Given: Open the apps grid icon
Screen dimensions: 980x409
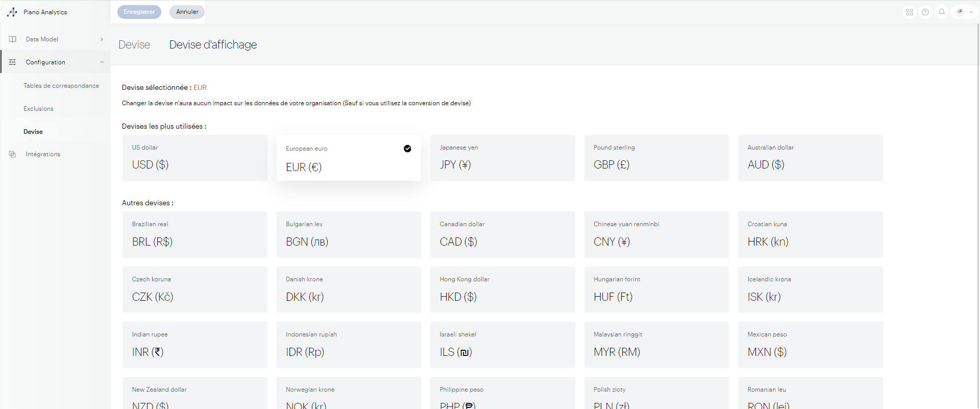Looking at the screenshot, I should 910,12.
